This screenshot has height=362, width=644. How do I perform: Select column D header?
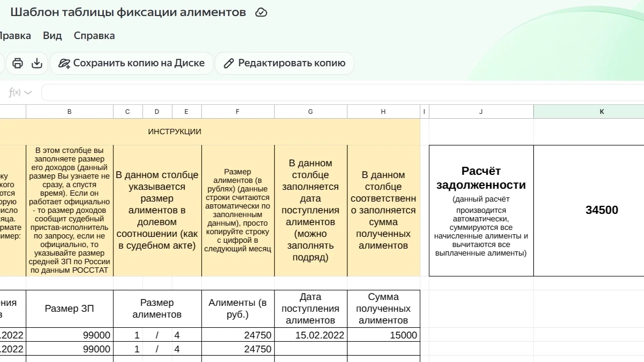(157, 112)
